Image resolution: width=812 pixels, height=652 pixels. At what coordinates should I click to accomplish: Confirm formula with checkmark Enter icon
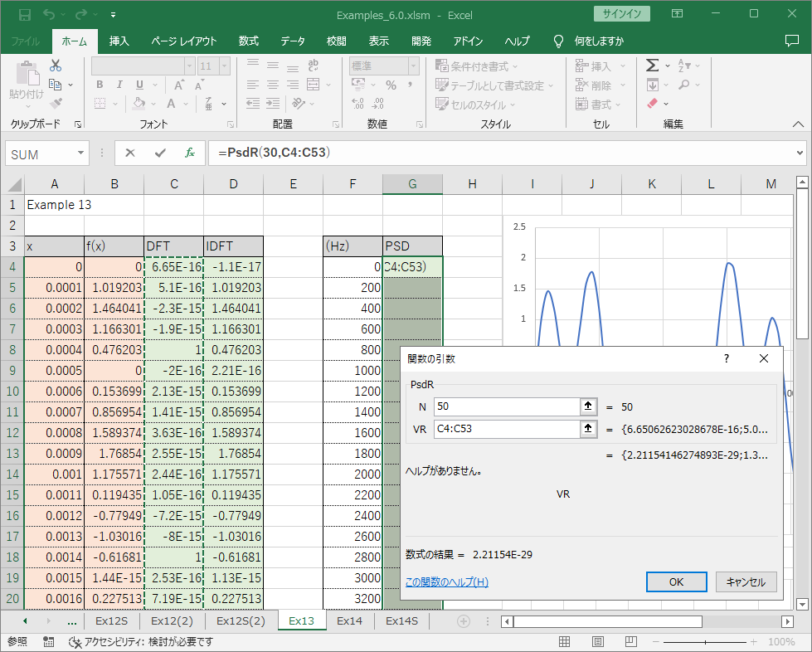pos(160,153)
